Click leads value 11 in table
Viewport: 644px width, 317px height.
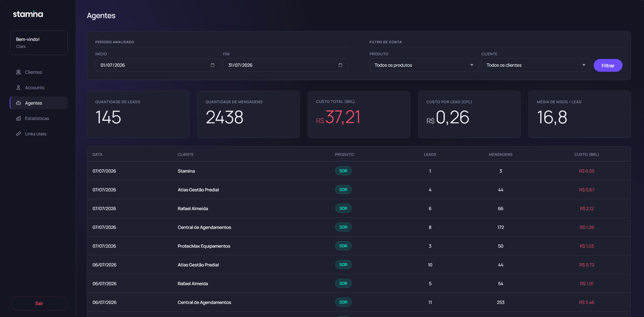pos(430,302)
